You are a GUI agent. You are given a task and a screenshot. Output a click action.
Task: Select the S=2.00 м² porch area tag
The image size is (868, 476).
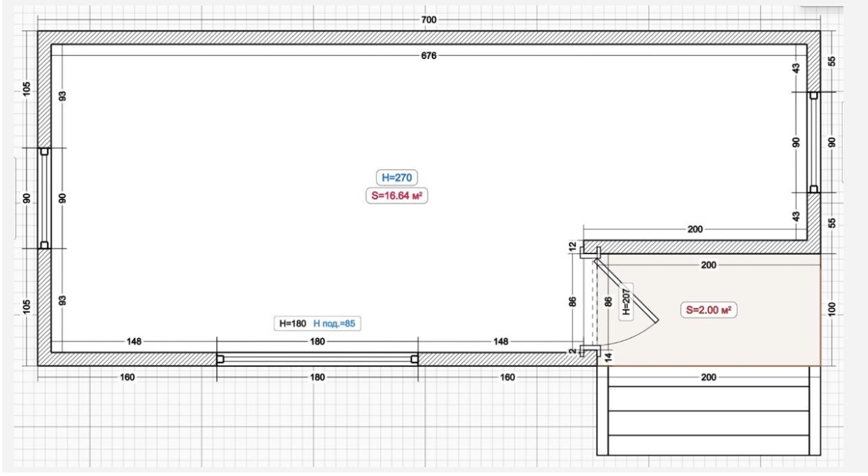(710, 310)
